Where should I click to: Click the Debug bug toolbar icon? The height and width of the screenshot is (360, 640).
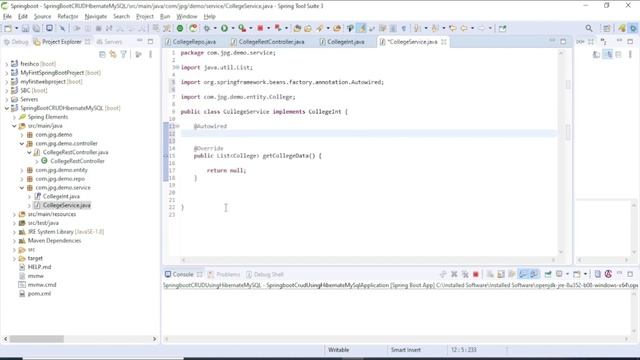(x=207, y=28)
